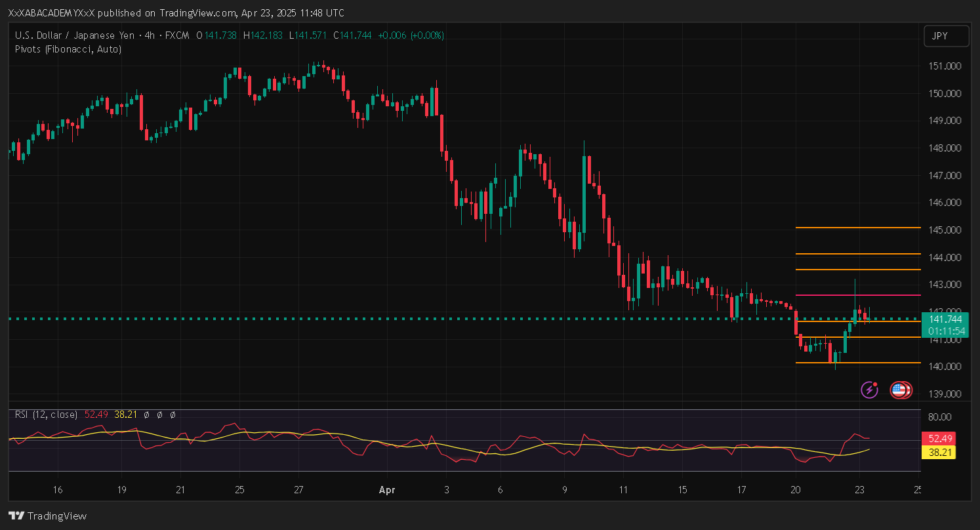This screenshot has width=980, height=530.
Task: Click the 80.00 level on RSI scale
Action: point(941,417)
